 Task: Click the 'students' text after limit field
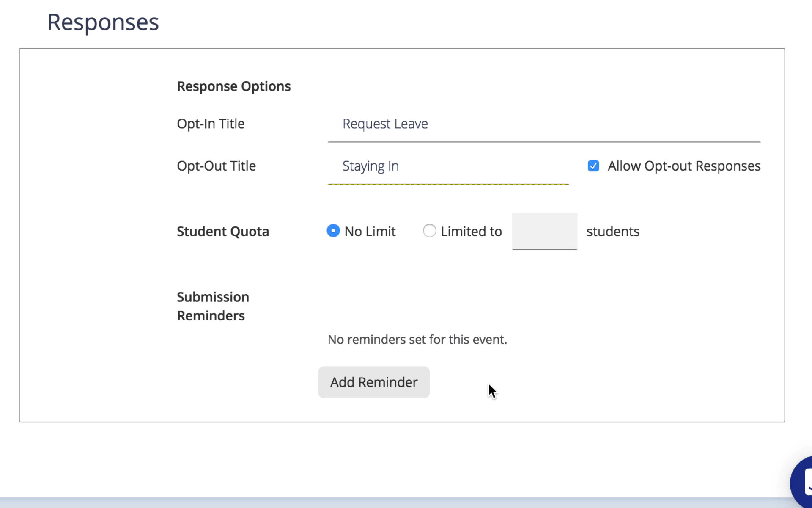tap(613, 232)
